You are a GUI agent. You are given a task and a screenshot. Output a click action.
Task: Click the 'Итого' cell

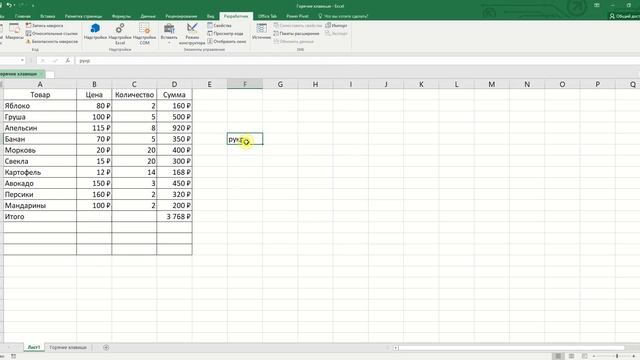[x=40, y=216]
